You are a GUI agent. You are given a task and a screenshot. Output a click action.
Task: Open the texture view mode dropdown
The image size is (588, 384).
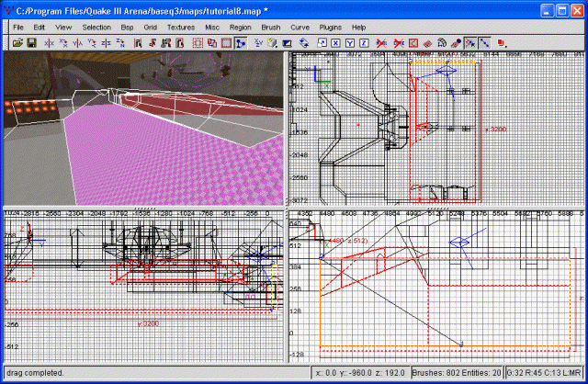272,43
